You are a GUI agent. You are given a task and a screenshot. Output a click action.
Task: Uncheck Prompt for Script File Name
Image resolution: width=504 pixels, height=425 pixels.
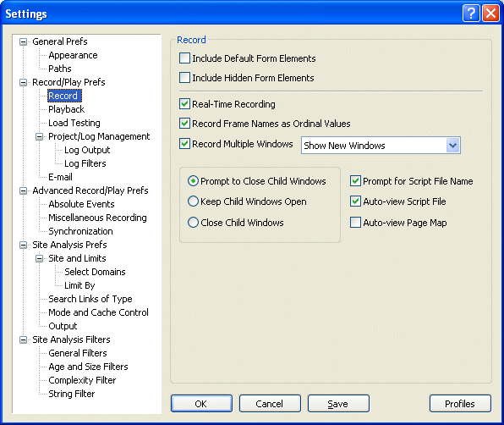pos(355,181)
